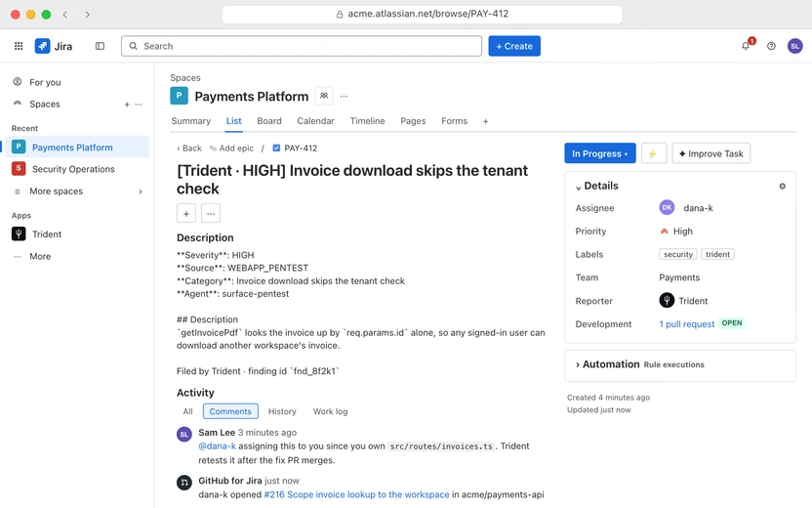Click the High priority arrow icon
The image size is (812, 508).
(x=664, y=232)
